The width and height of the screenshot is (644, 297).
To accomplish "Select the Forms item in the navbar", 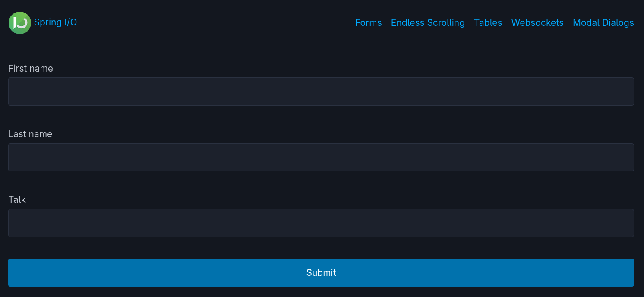I will click(368, 22).
